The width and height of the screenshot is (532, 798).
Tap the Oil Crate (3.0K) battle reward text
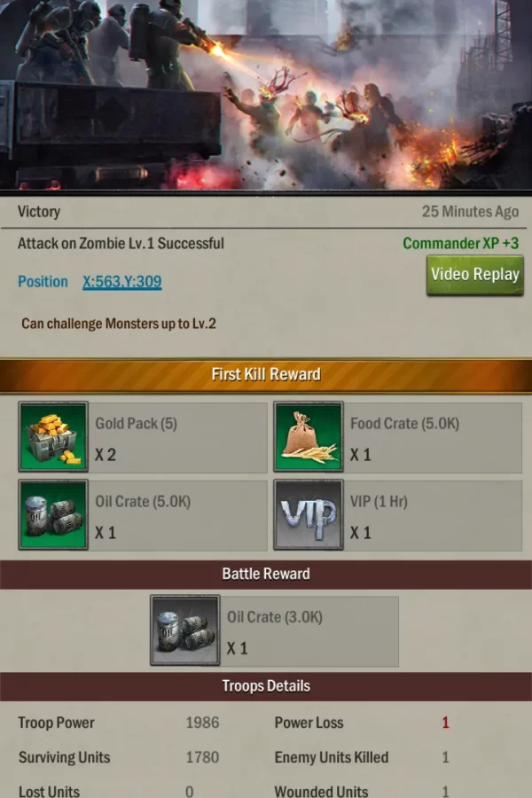point(275,617)
